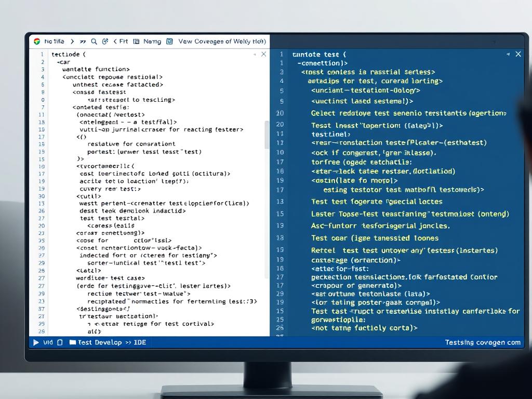
Task: Click 'gorwestiople:' line in right pane
Action: (x=338, y=320)
